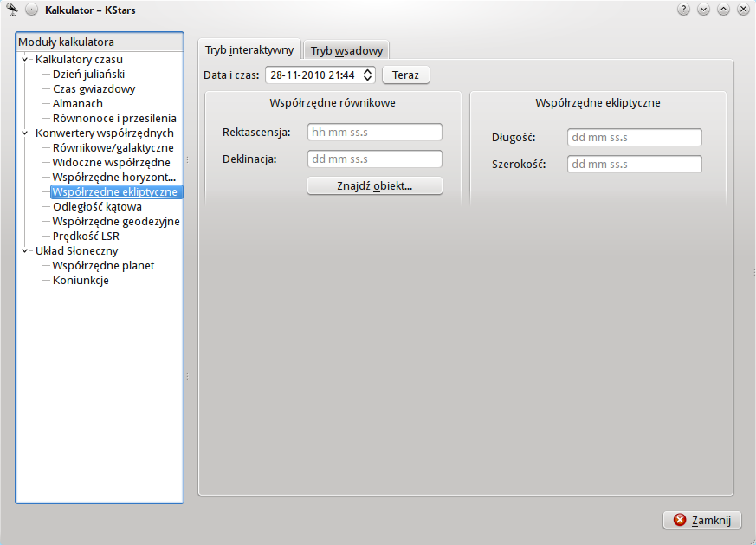Click the KStars telescope icon in title bar
756x545 pixels.
coord(11,10)
